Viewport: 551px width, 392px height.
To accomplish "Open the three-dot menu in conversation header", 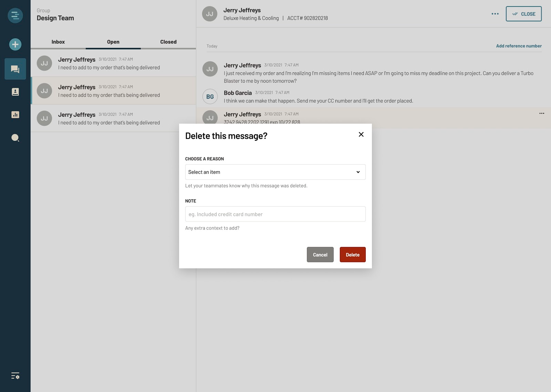I will 495,14.
